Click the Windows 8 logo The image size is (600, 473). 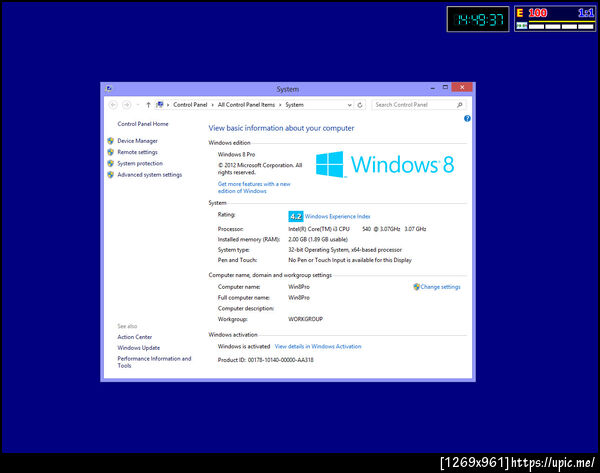pos(385,165)
